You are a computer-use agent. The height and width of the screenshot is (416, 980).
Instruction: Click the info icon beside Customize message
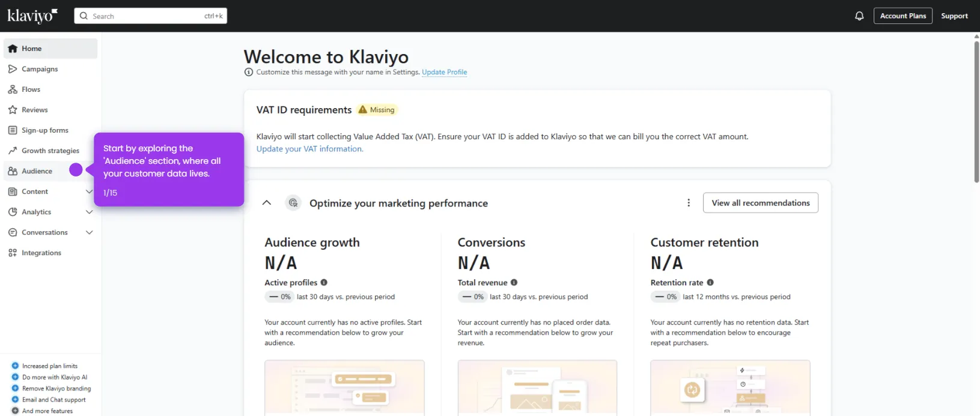point(249,72)
